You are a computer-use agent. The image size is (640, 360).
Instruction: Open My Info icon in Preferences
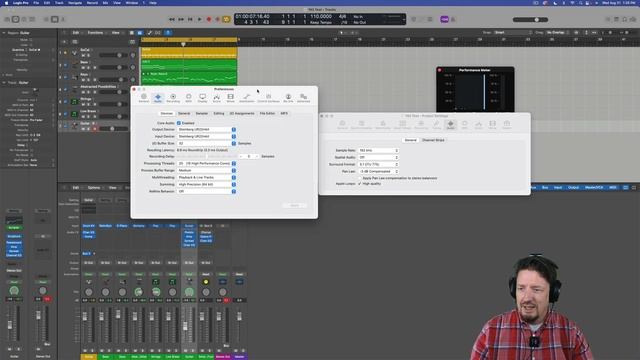288,98
